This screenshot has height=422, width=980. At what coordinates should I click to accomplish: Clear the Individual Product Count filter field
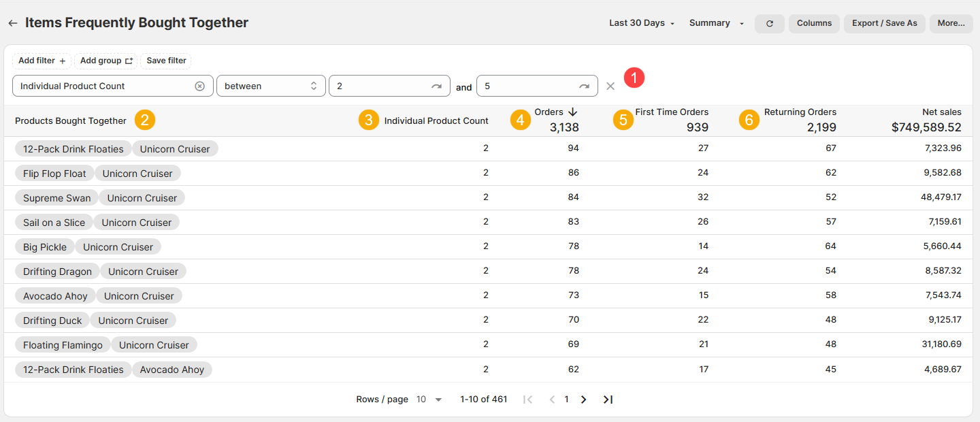[199, 86]
